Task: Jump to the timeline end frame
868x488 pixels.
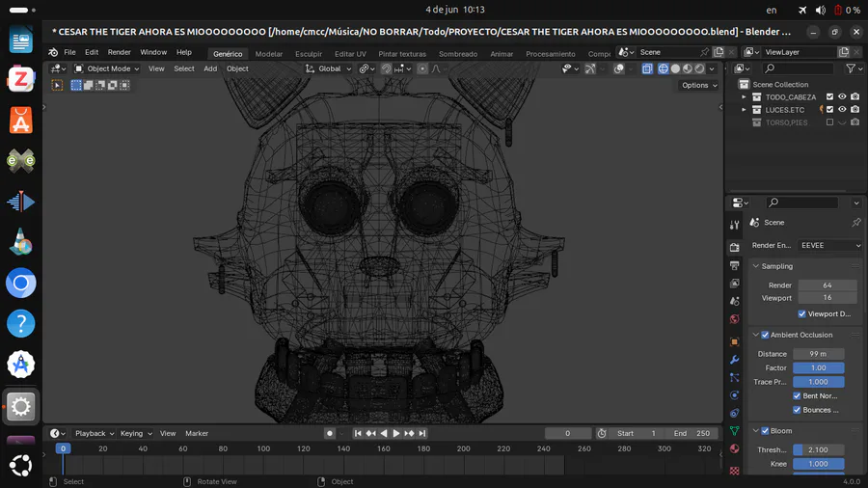Action: click(x=422, y=434)
